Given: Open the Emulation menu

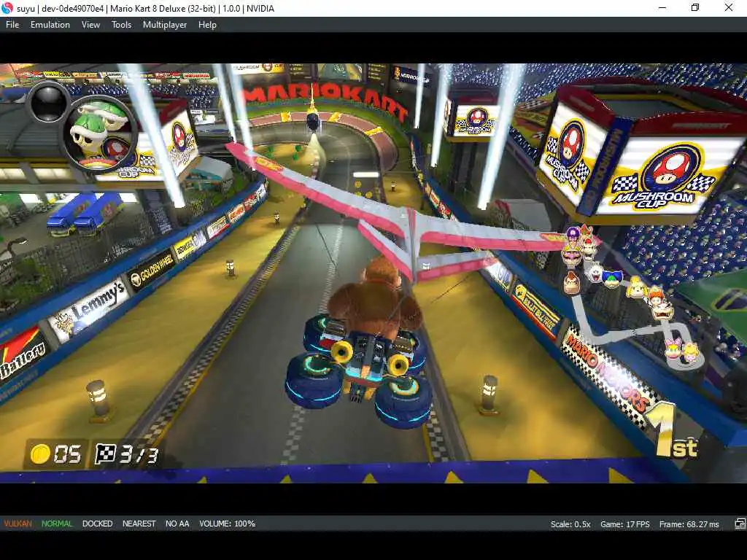Looking at the screenshot, I should 50,25.
